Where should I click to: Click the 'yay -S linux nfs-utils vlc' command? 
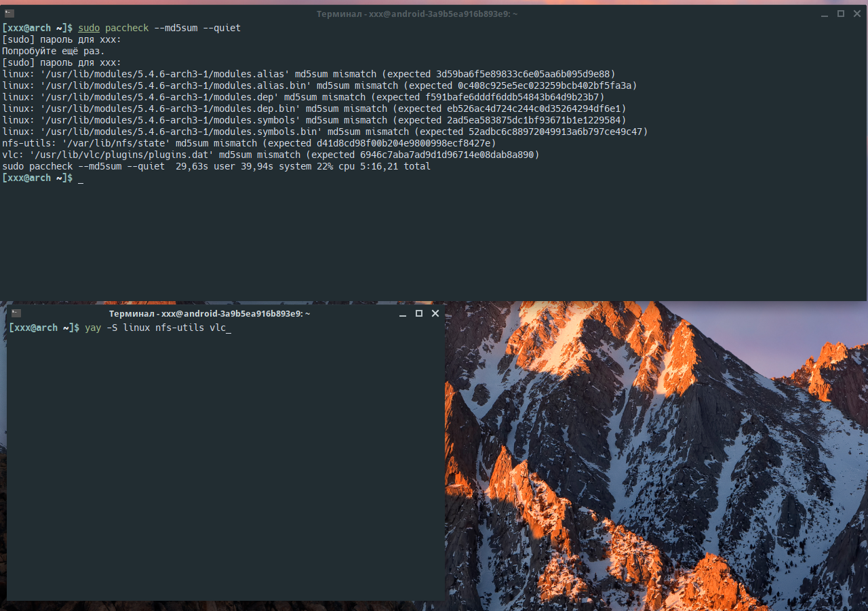point(158,328)
